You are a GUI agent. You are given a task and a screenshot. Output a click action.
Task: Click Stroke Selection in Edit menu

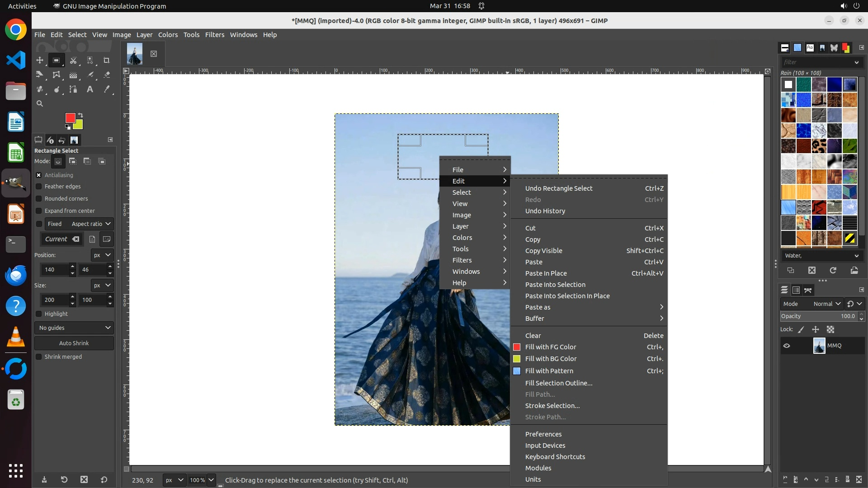click(x=552, y=406)
